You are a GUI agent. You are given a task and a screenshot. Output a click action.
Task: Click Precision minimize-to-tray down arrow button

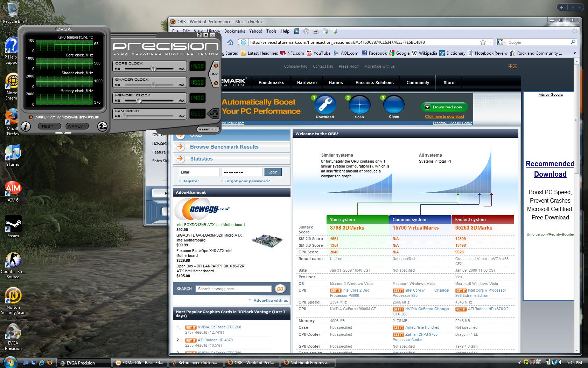click(x=206, y=35)
